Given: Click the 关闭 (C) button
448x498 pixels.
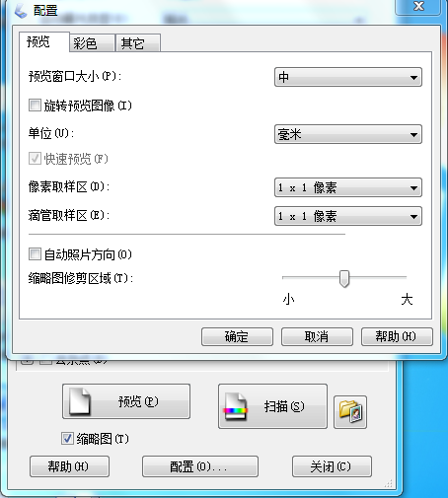Looking at the screenshot, I should [332, 466].
